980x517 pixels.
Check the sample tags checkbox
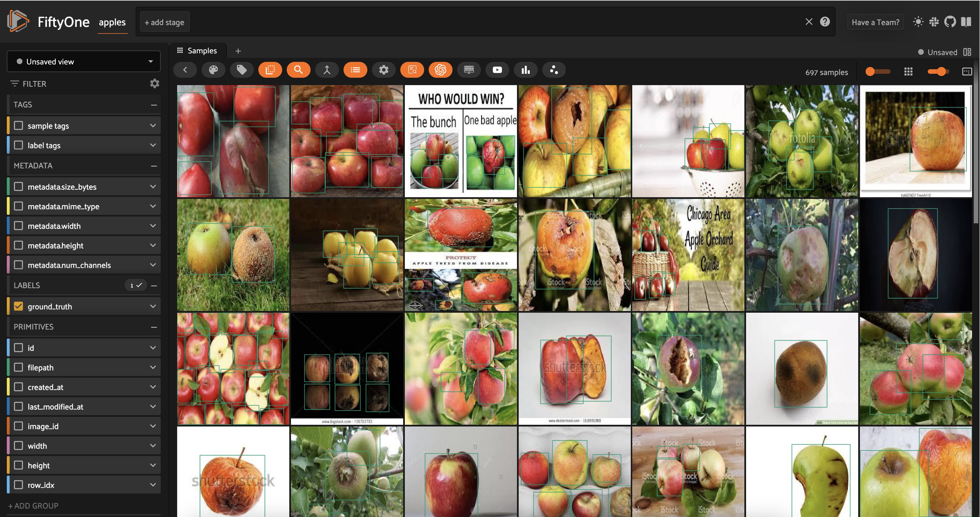[18, 125]
